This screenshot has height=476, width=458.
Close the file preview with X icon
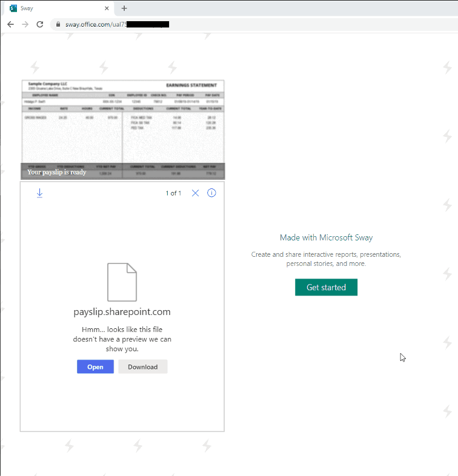tap(195, 193)
